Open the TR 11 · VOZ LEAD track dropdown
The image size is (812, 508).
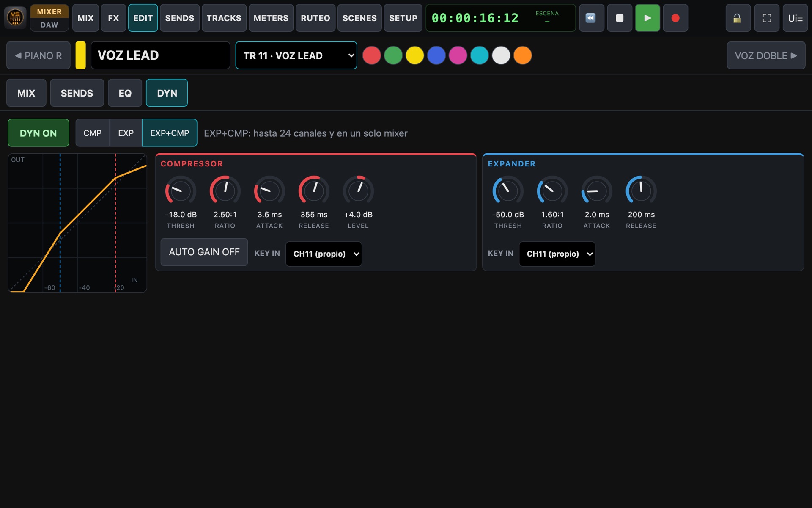296,55
